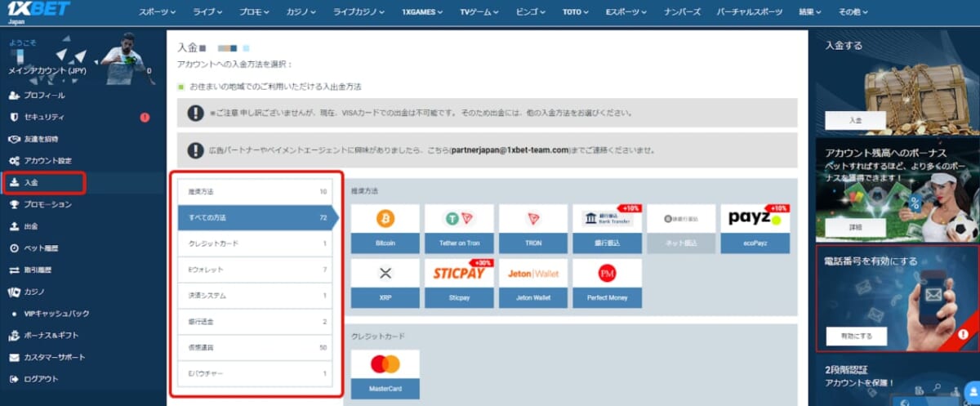Click the treasure chest deposit banner

pos(898,84)
